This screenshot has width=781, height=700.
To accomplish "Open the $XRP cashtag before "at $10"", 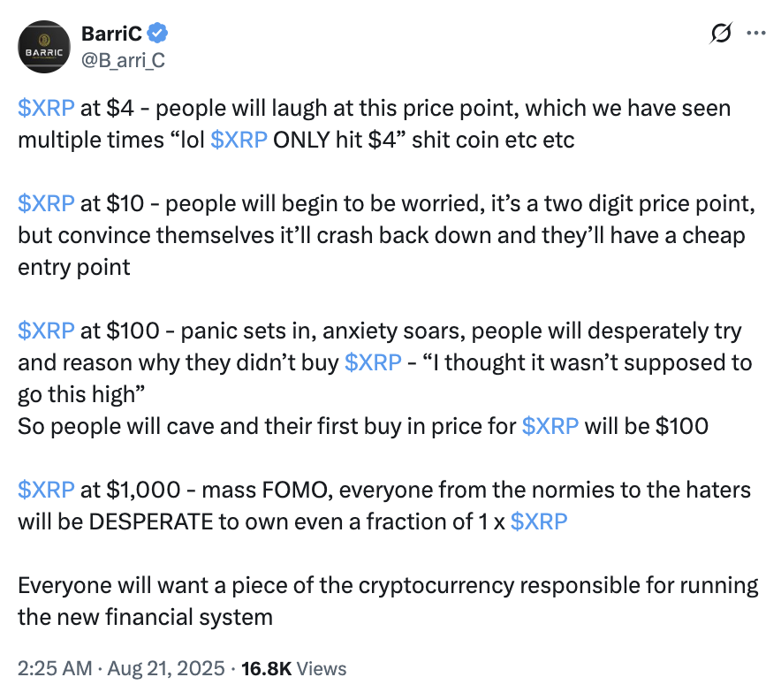I will point(46,204).
